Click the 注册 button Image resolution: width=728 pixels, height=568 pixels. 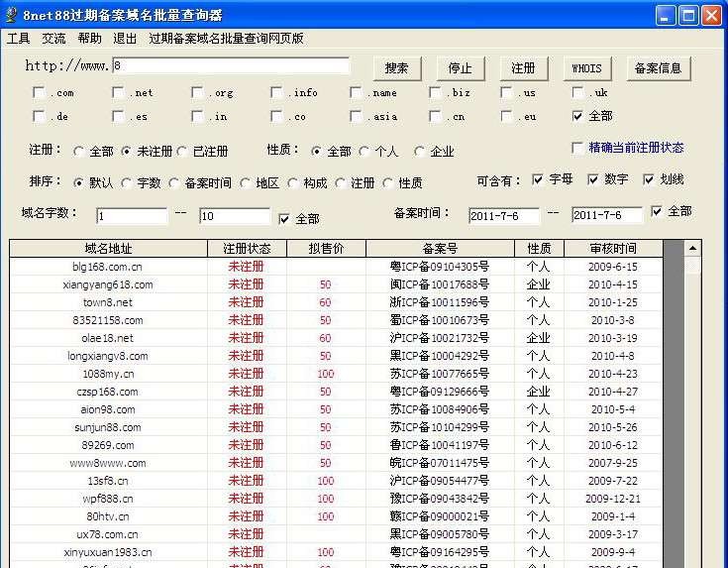[523, 68]
